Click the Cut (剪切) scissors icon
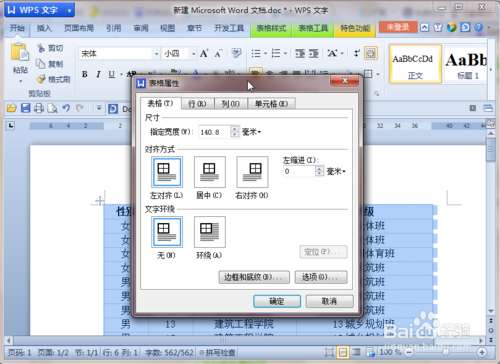This screenshot has height=364, width=500. 41,48
